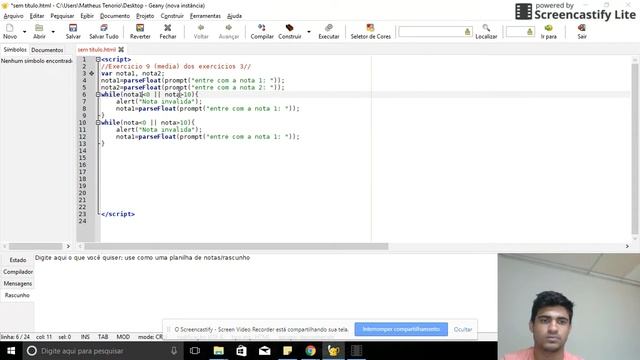Clear the go-to-line field icon
640x360 pixels.
point(530,31)
